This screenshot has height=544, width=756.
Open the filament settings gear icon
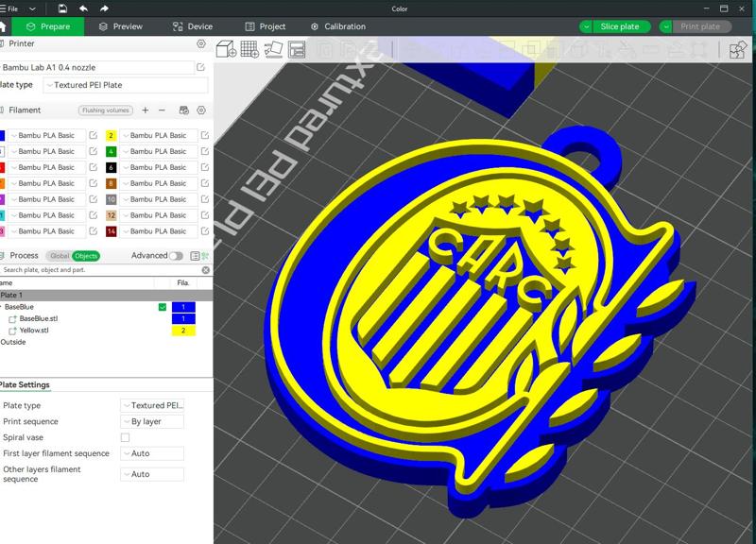(199, 110)
